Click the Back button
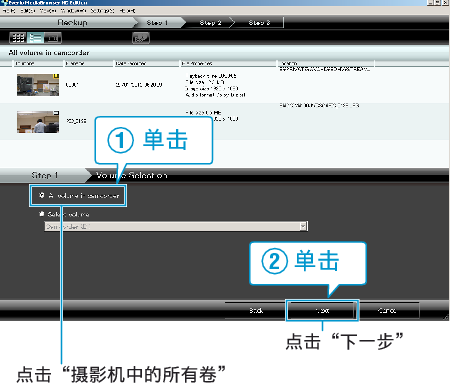The image size is (450, 384). [256, 310]
